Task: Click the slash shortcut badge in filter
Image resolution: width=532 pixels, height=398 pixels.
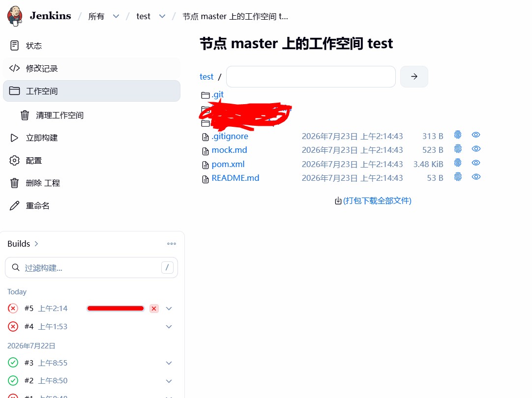Action: point(167,267)
